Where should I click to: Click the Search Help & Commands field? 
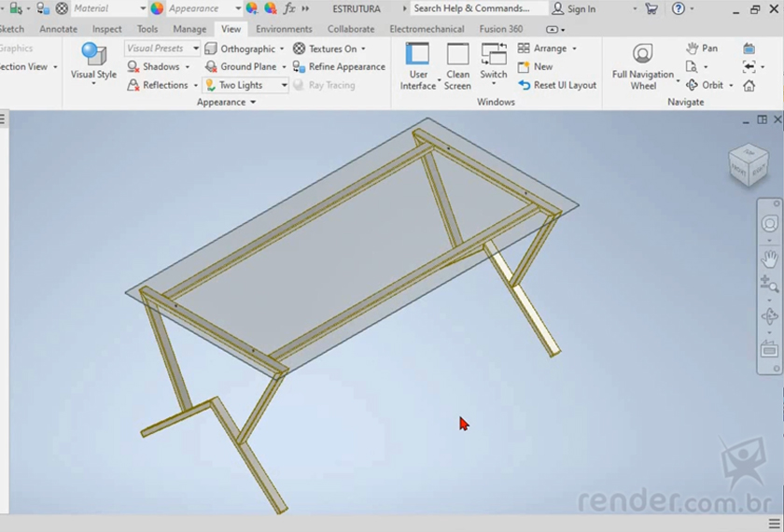pyautogui.click(x=473, y=8)
